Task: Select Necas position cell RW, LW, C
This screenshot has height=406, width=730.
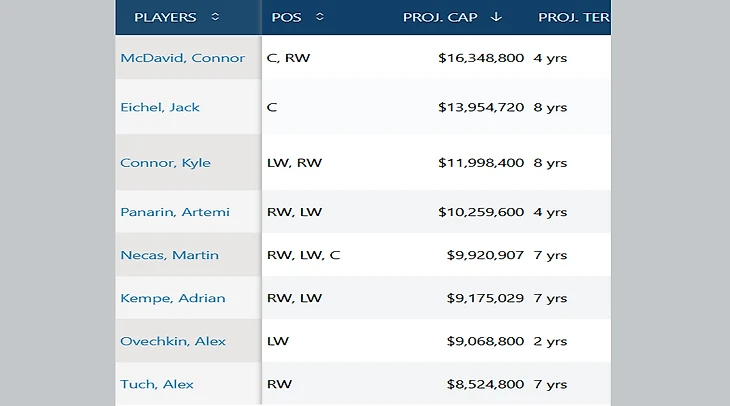Action: point(303,255)
